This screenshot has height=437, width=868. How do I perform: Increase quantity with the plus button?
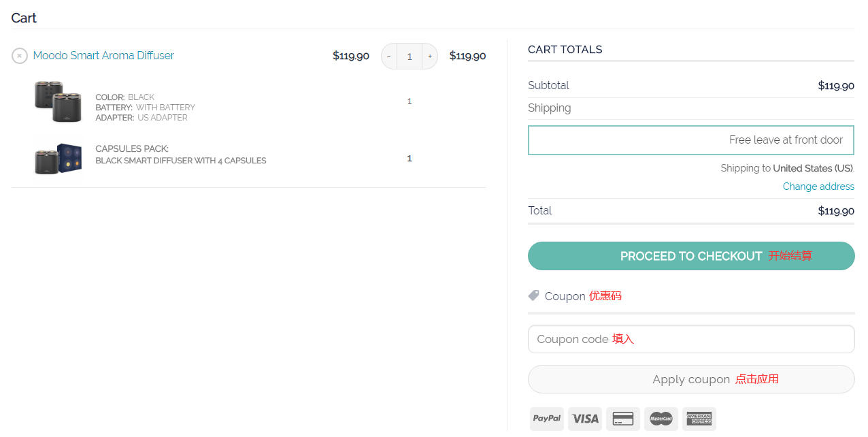pyautogui.click(x=430, y=56)
